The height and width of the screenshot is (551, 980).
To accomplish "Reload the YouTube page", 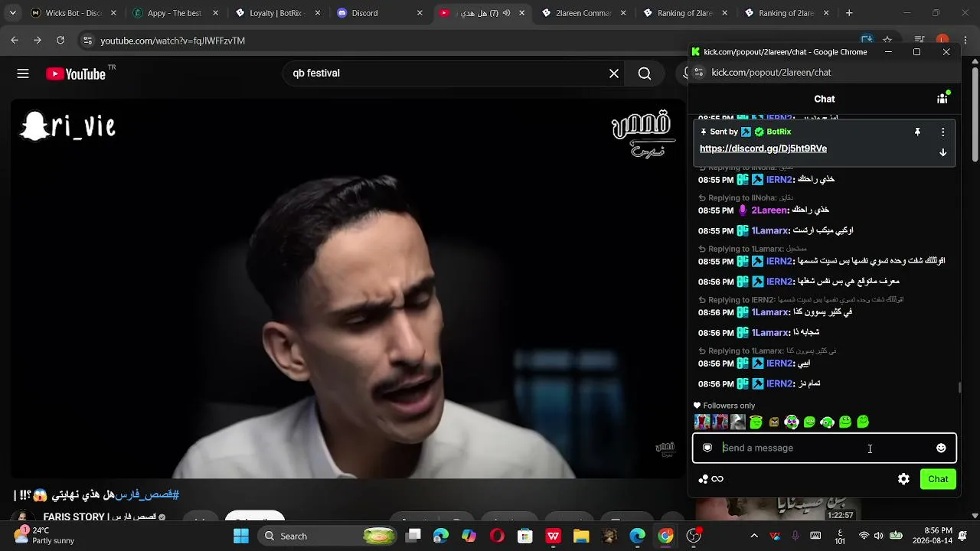I will pos(60,41).
